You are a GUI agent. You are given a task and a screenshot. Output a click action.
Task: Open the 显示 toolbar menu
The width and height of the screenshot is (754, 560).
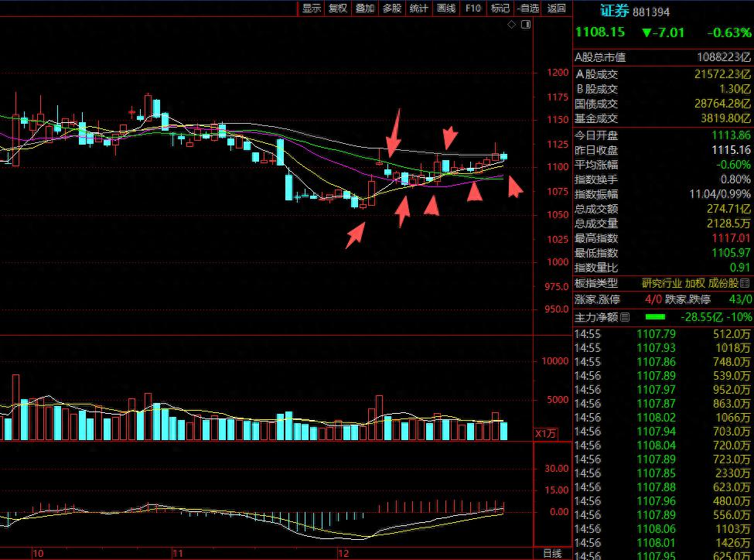[x=312, y=9]
